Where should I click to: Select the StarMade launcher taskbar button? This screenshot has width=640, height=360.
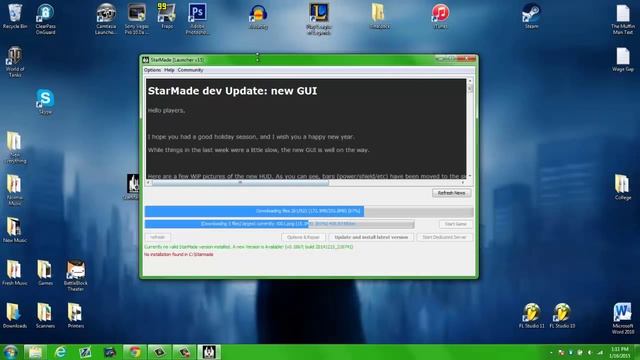click(x=209, y=352)
